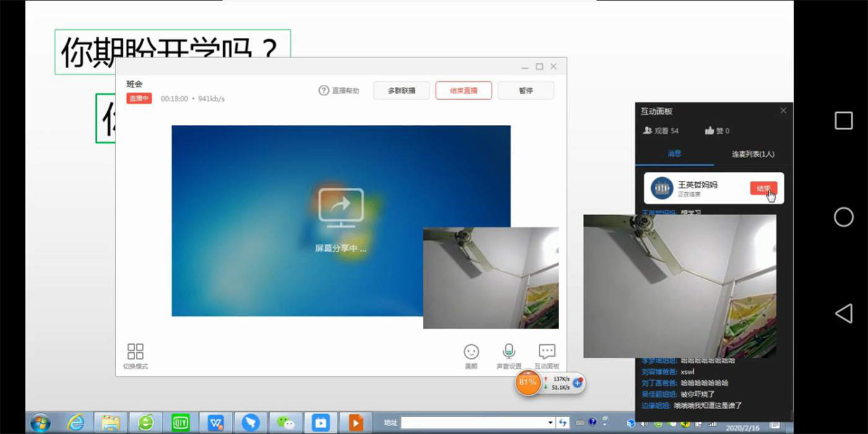868x434 pixels.
Task: Open the DingTalk taskbar icon
Action: point(250,423)
